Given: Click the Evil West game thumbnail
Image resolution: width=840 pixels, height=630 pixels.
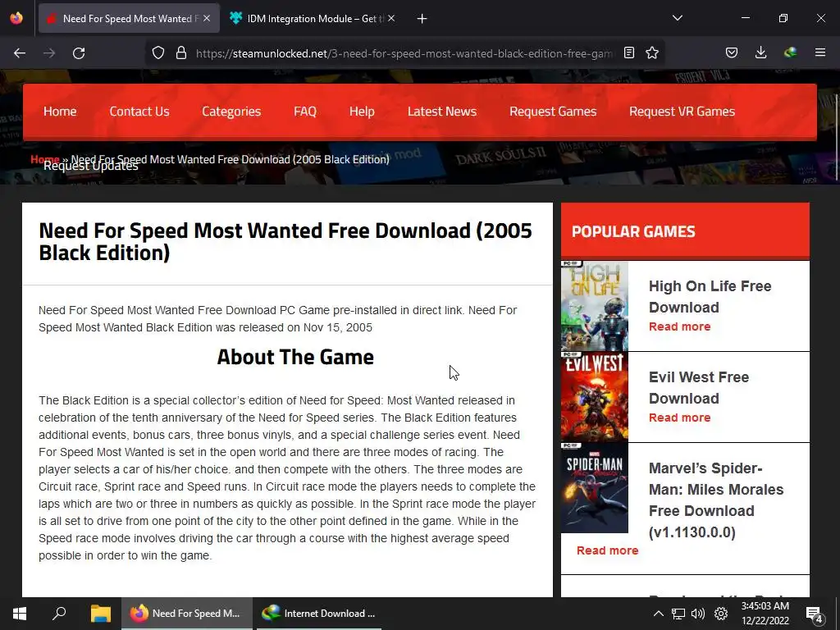Looking at the screenshot, I should [x=594, y=397].
